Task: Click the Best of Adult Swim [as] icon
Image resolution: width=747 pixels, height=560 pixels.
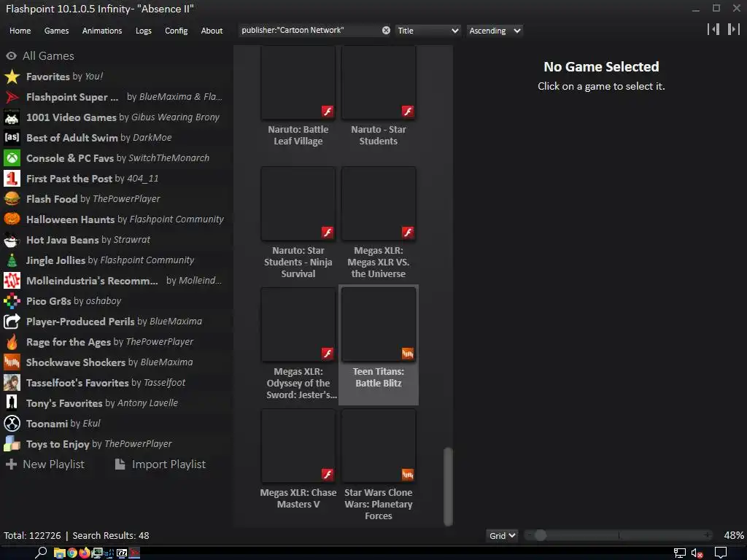Action: [12, 138]
